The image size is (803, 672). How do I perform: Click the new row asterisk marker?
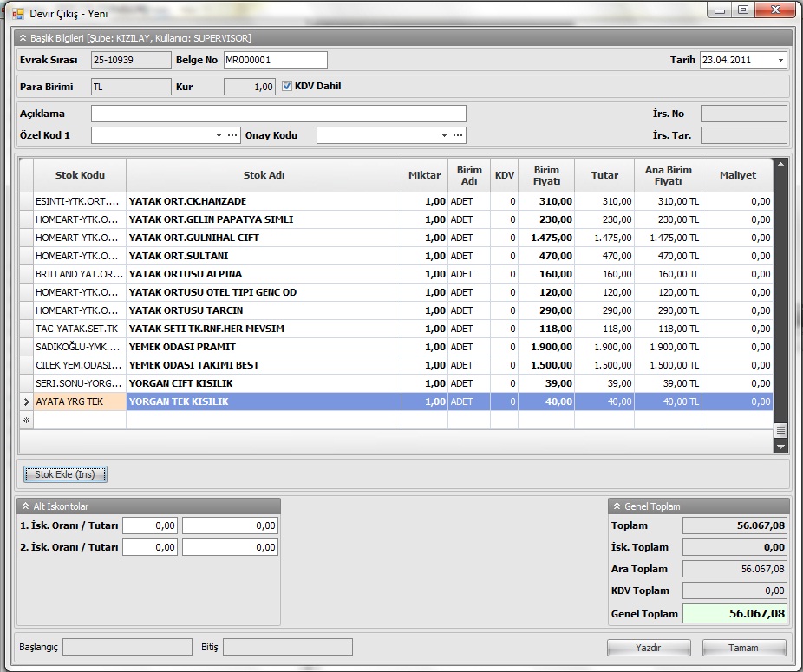click(27, 420)
